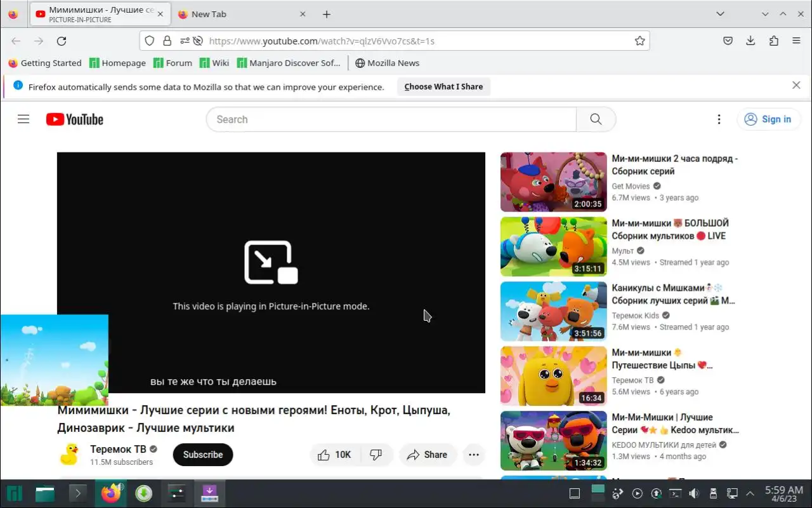Open the Kedoo 1:34:32 video thumbnail
Screen dimensions: 812x508
click(x=554, y=441)
